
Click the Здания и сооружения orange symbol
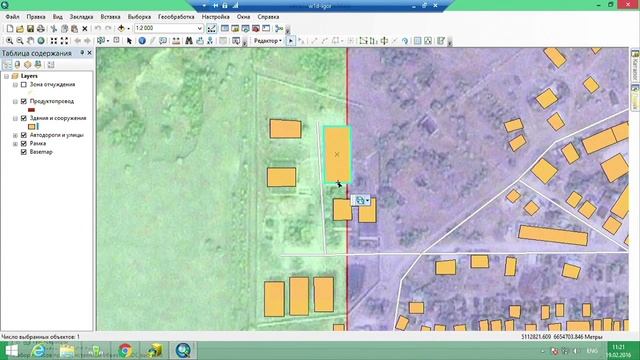coord(31,127)
